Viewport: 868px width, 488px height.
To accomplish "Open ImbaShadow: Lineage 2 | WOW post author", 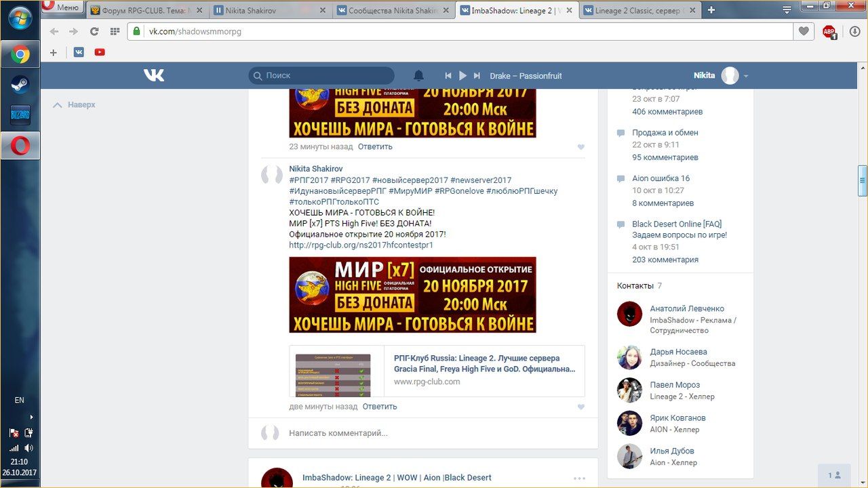I will click(397, 478).
